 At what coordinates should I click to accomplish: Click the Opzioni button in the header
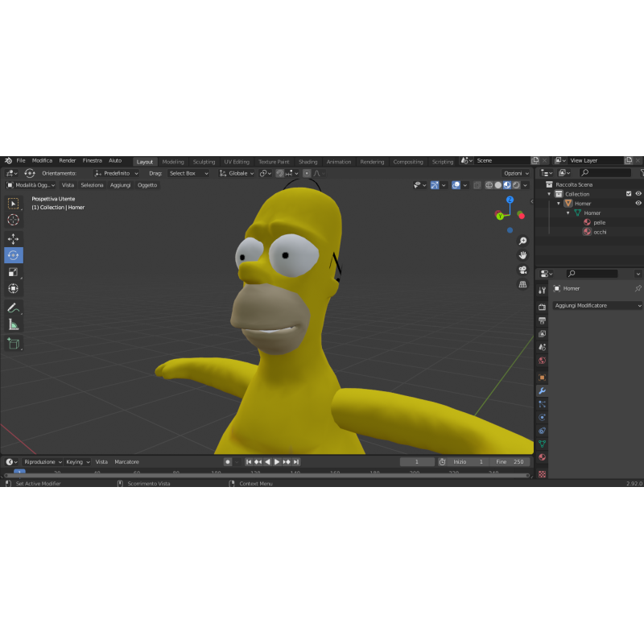coord(512,173)
